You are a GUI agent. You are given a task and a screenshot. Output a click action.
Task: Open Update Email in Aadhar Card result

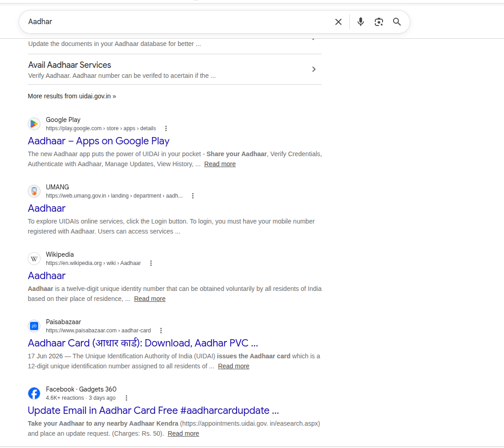pyautogui.click(x=153, y=410)
